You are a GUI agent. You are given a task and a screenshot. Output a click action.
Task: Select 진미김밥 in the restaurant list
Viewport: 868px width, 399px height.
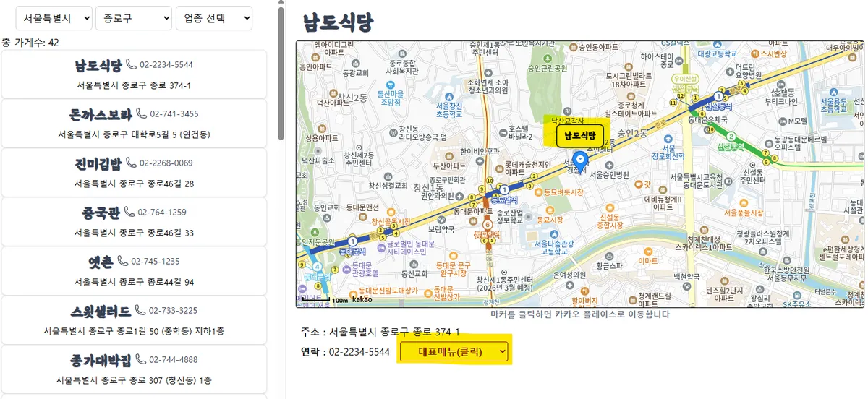click(135, 172)
